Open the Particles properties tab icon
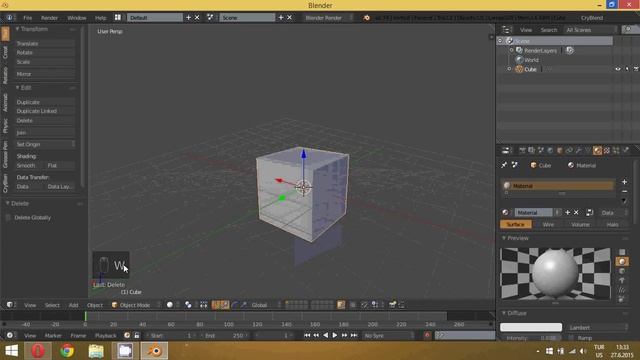640x360 pixels. pos(616,151)
